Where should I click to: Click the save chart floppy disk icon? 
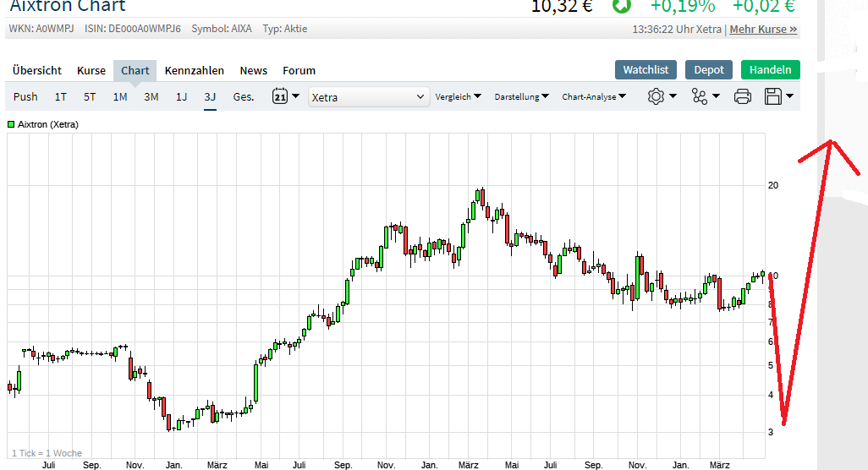pos(778,96)
